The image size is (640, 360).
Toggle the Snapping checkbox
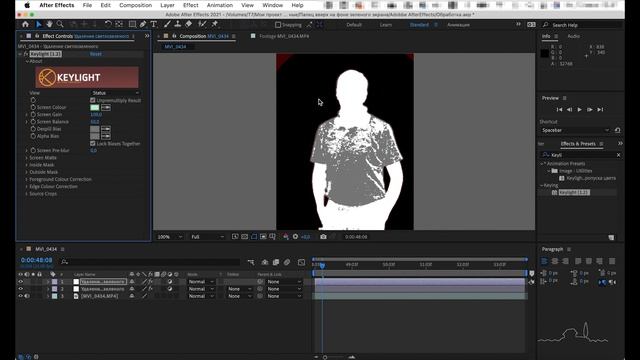[278, 25]
